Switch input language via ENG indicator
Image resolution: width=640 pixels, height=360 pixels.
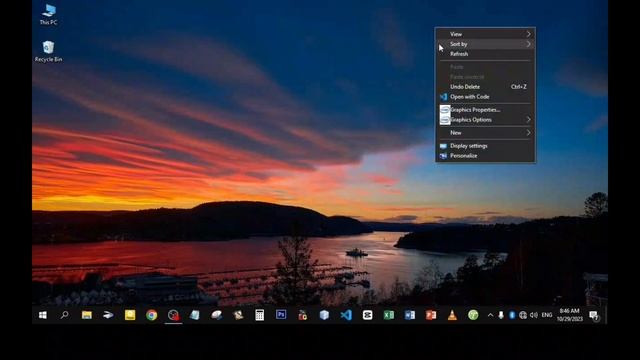coord(547,315)
